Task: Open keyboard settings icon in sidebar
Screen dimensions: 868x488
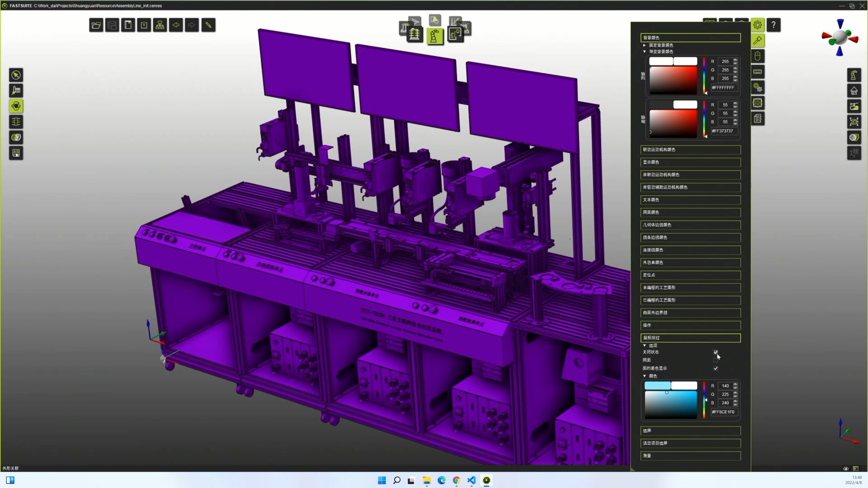Action: tap(758, 71)
